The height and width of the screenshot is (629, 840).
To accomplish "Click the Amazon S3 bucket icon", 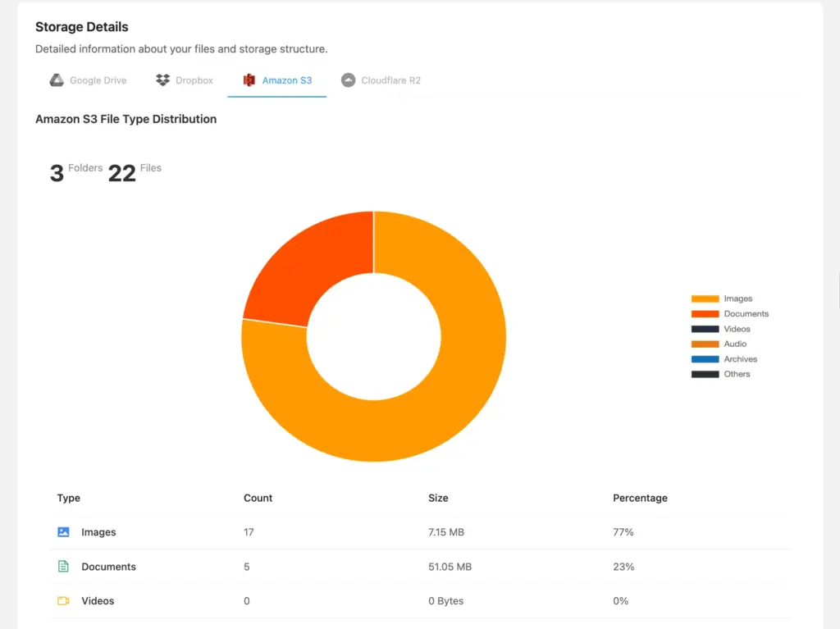I will click(249, 80).
